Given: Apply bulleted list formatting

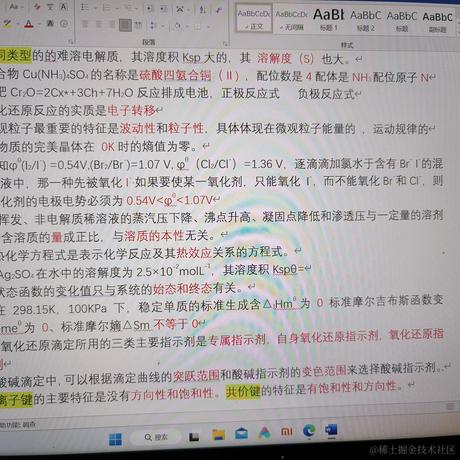Looking at the screenshot, I should 85,7.
